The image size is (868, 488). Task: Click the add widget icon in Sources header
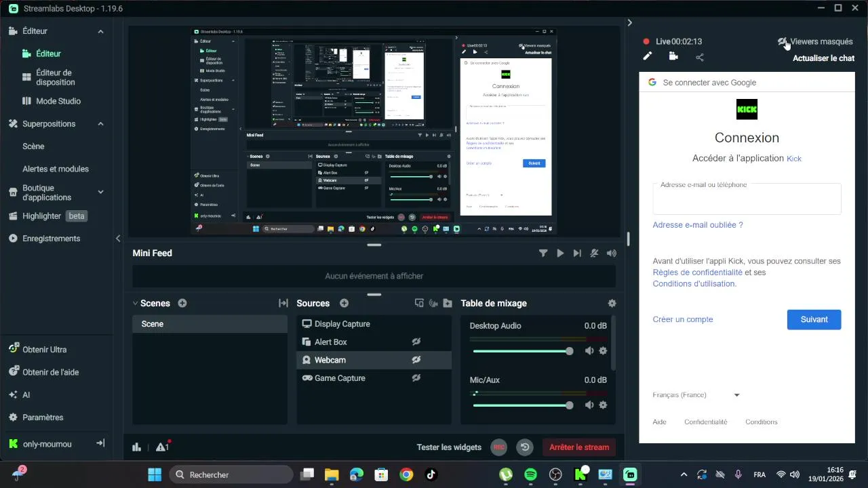[x=419, y=304]
